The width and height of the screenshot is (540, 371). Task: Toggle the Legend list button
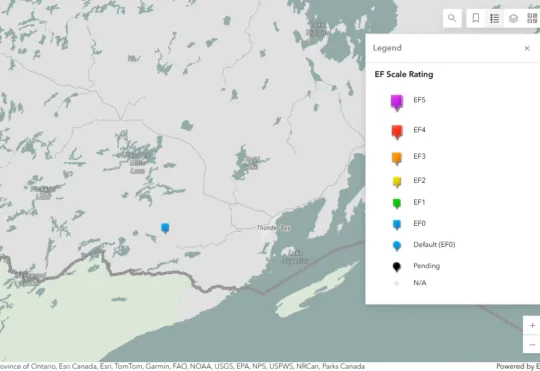coord(495,18)
